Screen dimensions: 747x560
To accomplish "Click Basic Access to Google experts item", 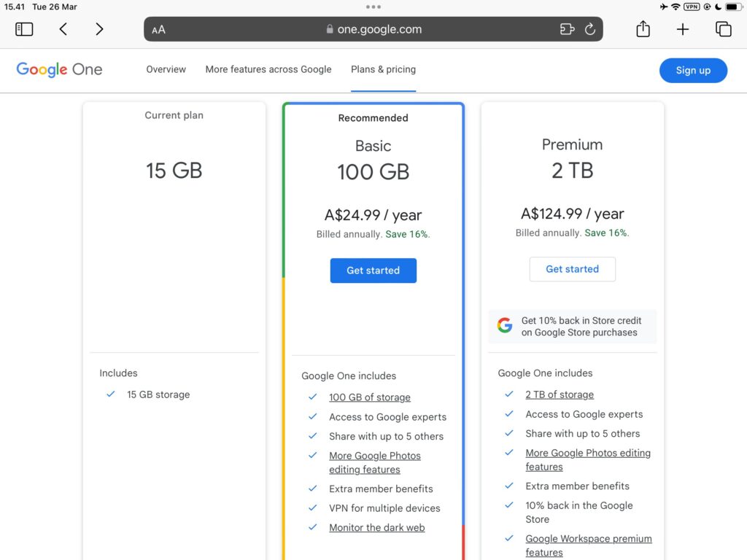I will (388, 416).
